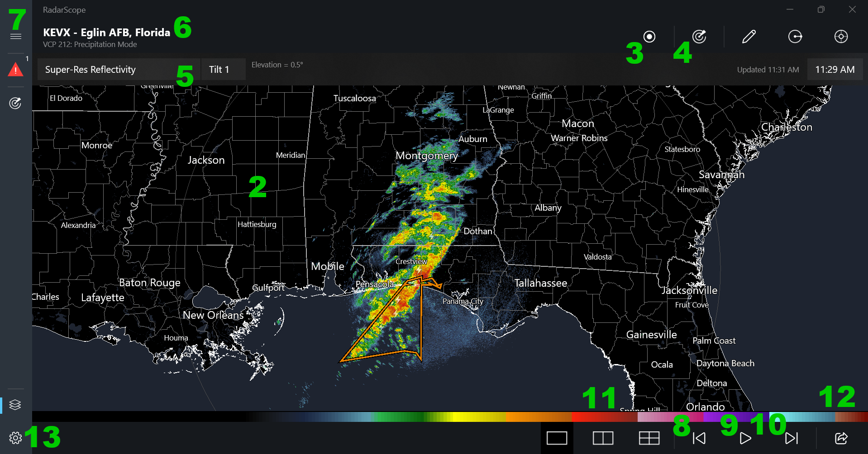868x454 pixels.
Task: Click the VCP 212: Precipitation Mode text
Action: coord(90,44)
